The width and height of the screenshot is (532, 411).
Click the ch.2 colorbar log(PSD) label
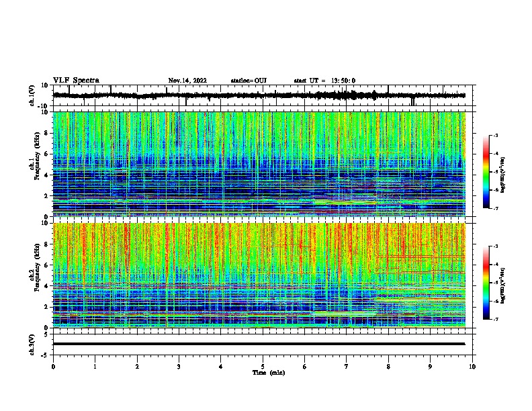pyautogui.click(x=502, y=285)
